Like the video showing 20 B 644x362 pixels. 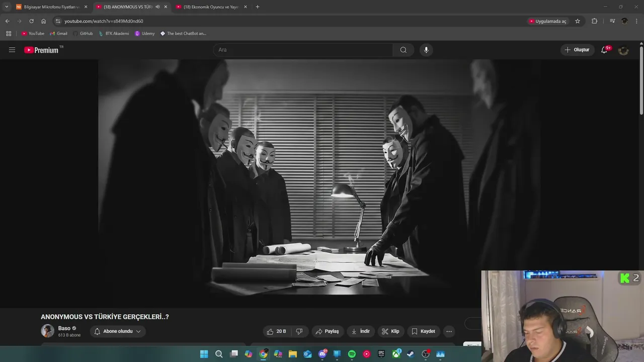pyautogui.click(x=276, y=331)
